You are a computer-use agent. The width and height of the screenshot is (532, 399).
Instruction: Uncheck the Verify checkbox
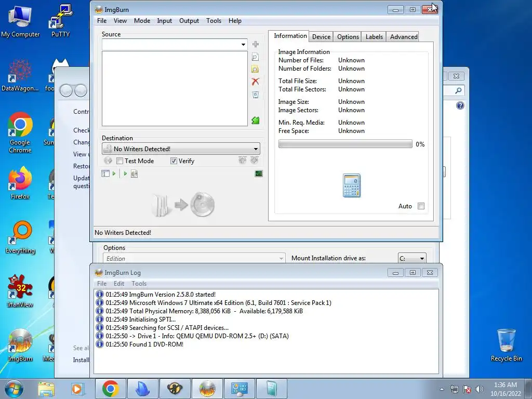pyautogui.click(x=174, y=161)
